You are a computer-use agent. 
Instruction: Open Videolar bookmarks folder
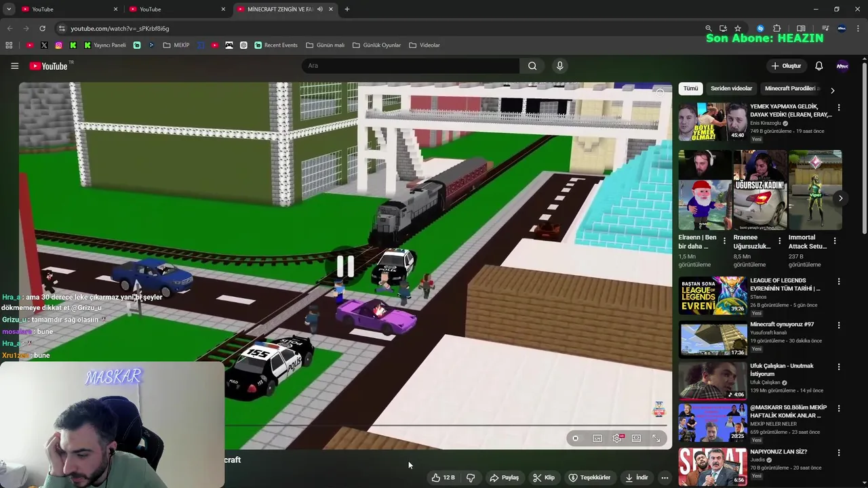tap(425, 45)
